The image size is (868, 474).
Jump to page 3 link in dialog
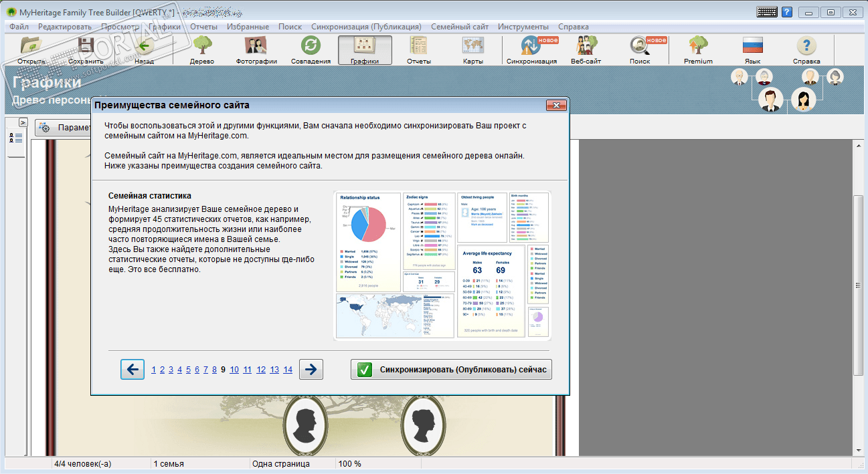171,369
